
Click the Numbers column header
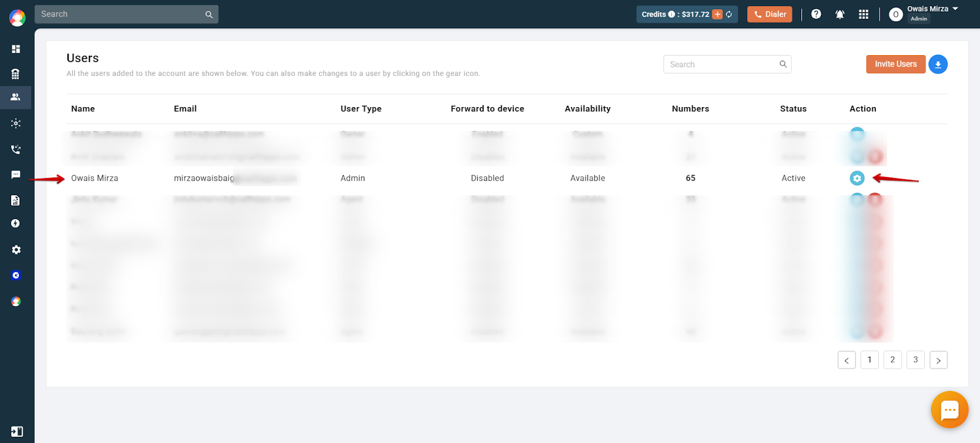(690, 109)
